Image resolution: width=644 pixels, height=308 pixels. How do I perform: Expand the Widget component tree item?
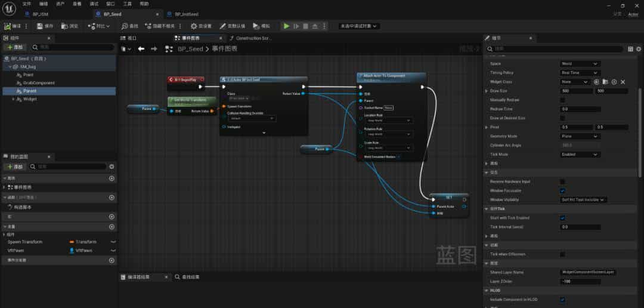(14, 99)
